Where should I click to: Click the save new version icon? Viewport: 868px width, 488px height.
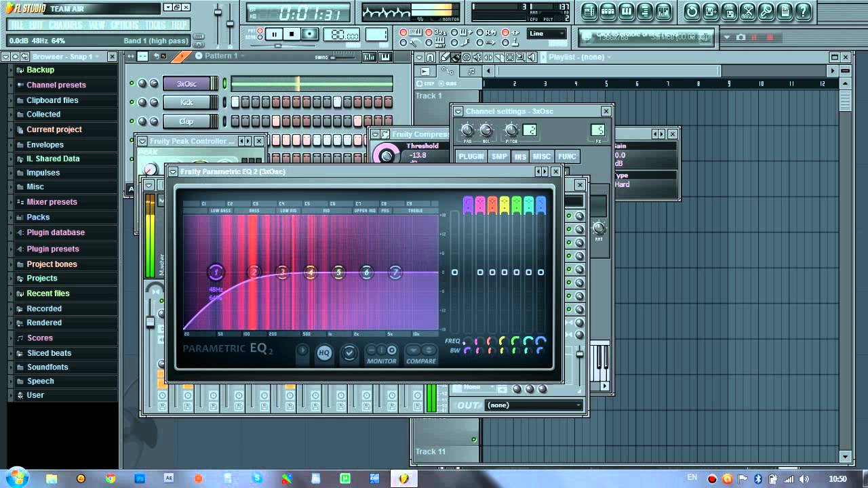pyautogui.click(x=711, y=12)
